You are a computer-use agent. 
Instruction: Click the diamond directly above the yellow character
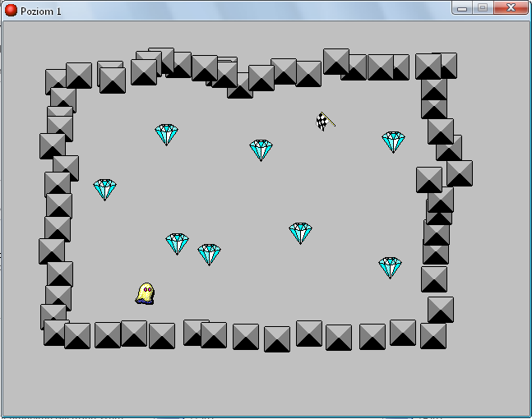177,243
